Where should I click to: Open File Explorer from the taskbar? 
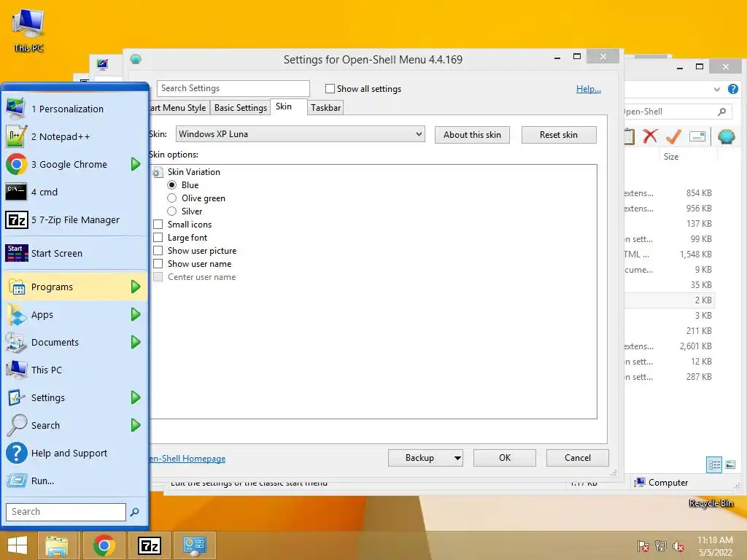pos(57,545)
